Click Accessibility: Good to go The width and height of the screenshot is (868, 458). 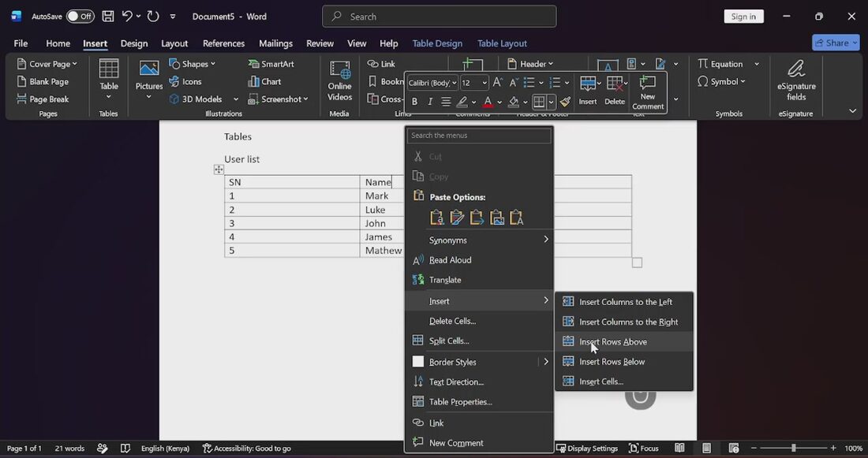246,448
